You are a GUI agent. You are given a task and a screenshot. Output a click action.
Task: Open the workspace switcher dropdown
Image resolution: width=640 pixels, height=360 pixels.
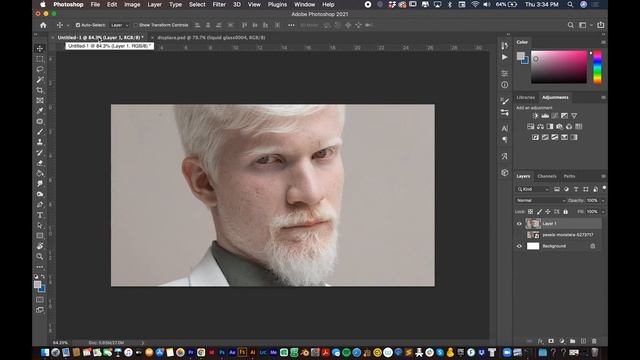pos(584,25)
